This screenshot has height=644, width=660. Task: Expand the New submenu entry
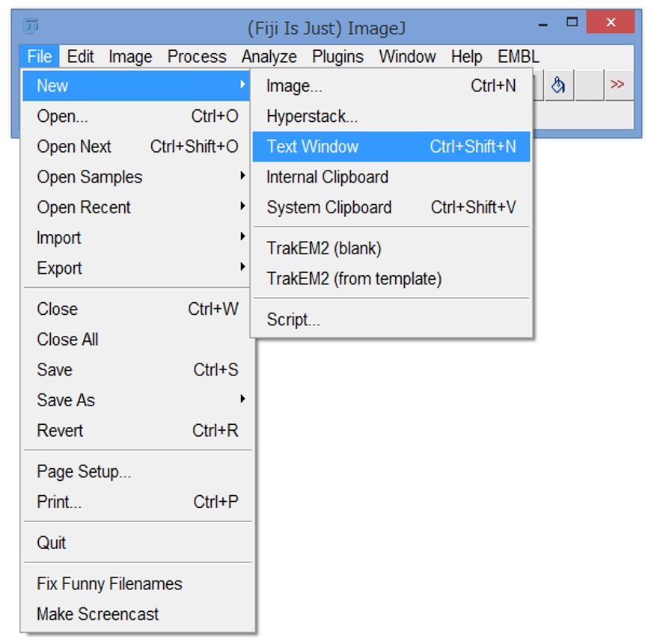coord(136,86)
